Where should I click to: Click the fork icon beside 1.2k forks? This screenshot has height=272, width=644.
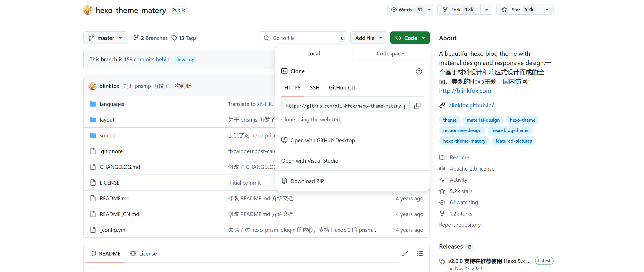click(442, 213)
